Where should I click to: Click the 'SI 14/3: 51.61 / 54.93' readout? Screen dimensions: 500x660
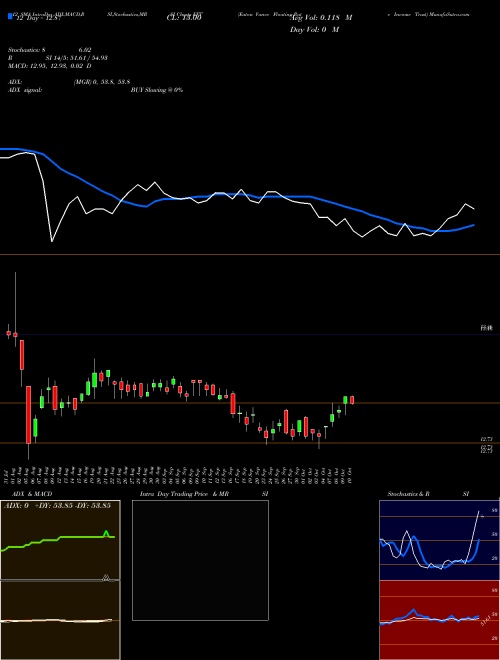click(x=77, y=58)
